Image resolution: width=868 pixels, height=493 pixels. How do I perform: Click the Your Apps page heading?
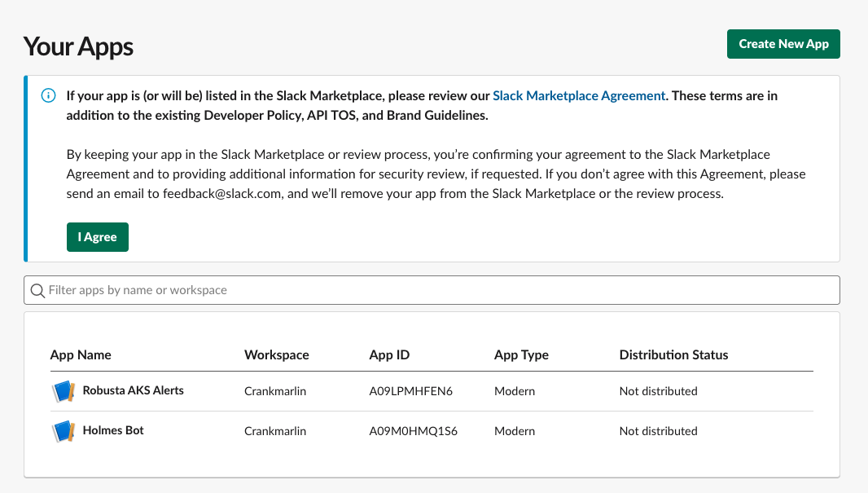click(x=78, y=46)
